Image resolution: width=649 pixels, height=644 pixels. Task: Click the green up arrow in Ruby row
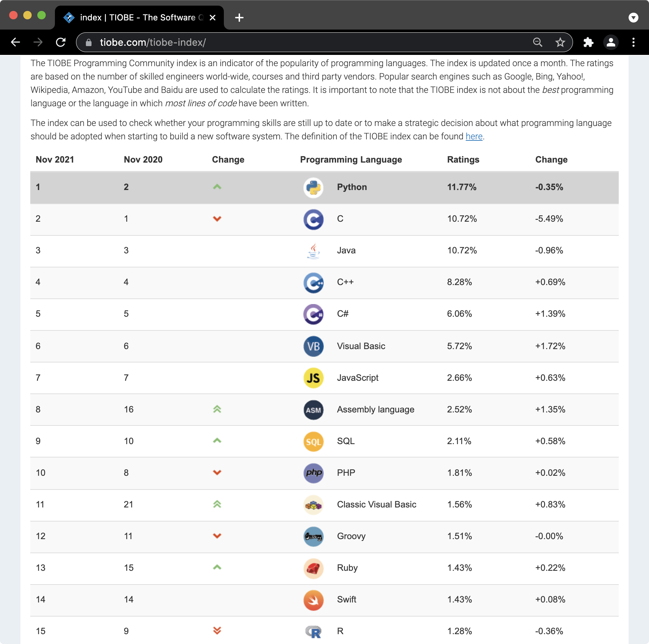[217, 567]
